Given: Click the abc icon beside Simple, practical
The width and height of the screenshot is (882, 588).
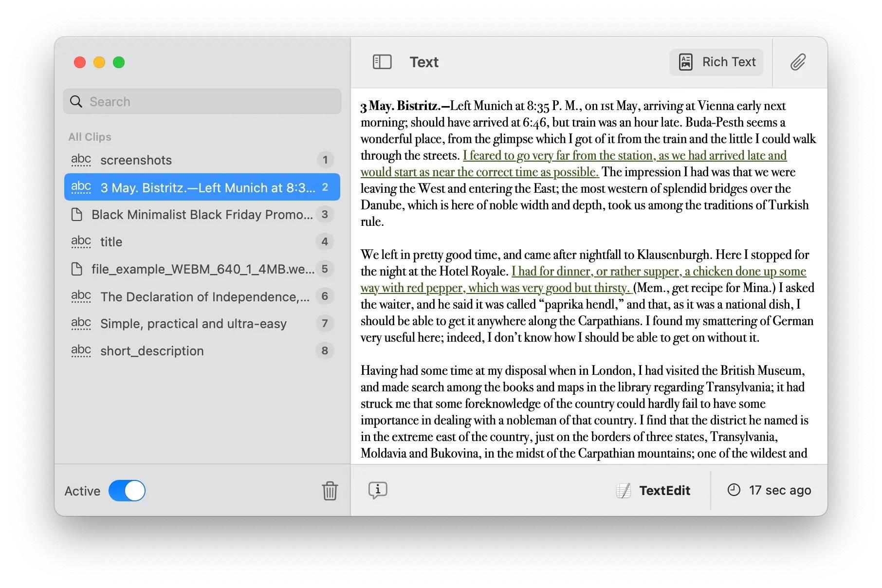Looking at the screenshot, I should coord(81,323).
